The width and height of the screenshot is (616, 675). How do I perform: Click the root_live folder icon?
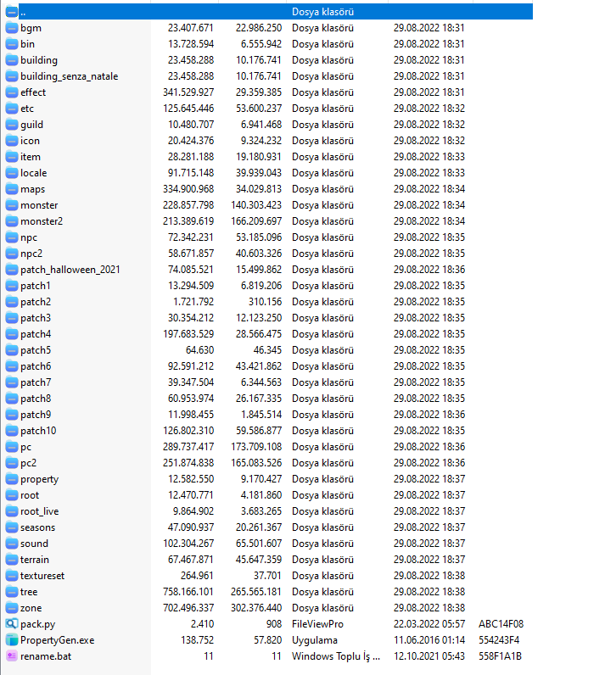pos(12,511)
